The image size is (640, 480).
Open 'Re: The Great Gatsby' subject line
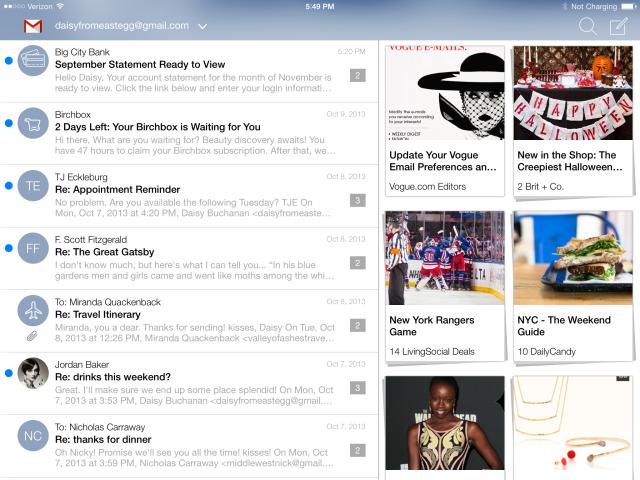(x=104, y=252)
